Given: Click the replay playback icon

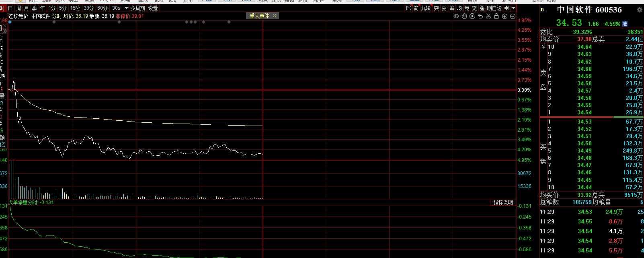Looking at the screenshot, I should pyautogui.click(x=472, y=16).
